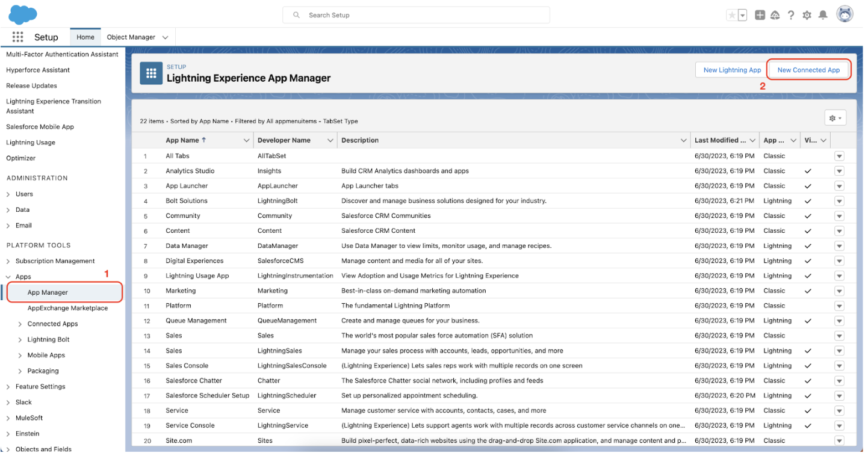
Task: Open the Setup gear icon in header
Action: click(807, 15)
